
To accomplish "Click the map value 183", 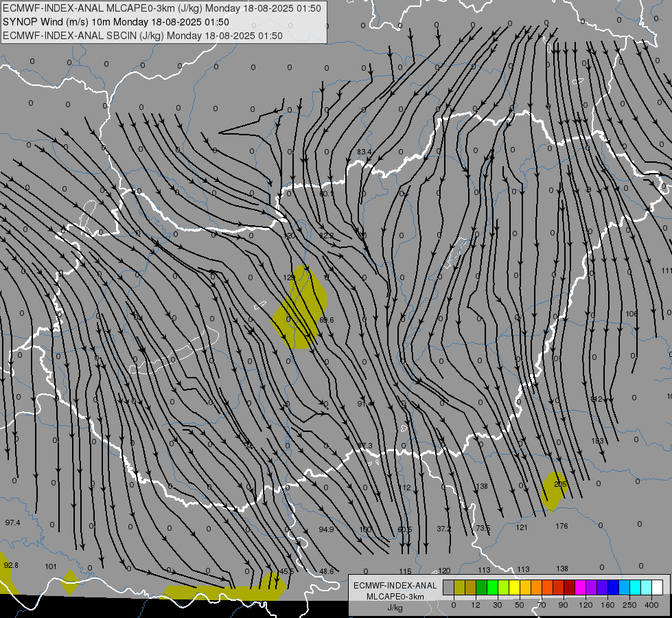I will coord(597,441).
